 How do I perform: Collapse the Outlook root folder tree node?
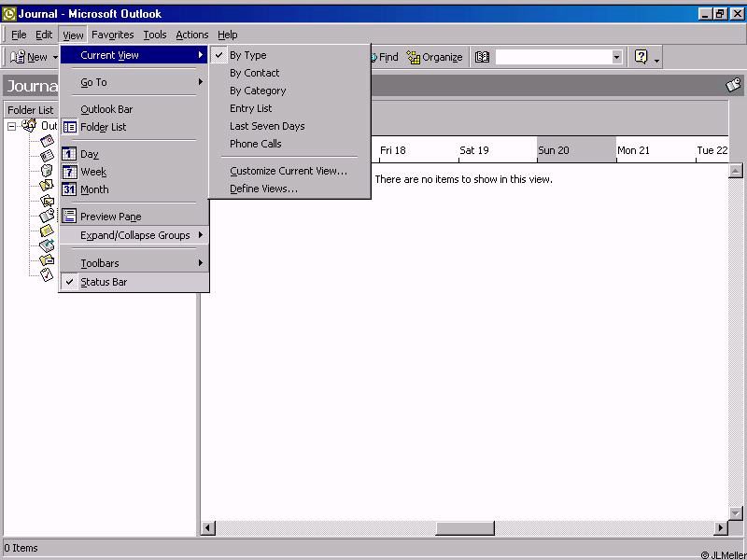[x=12, y=126]
